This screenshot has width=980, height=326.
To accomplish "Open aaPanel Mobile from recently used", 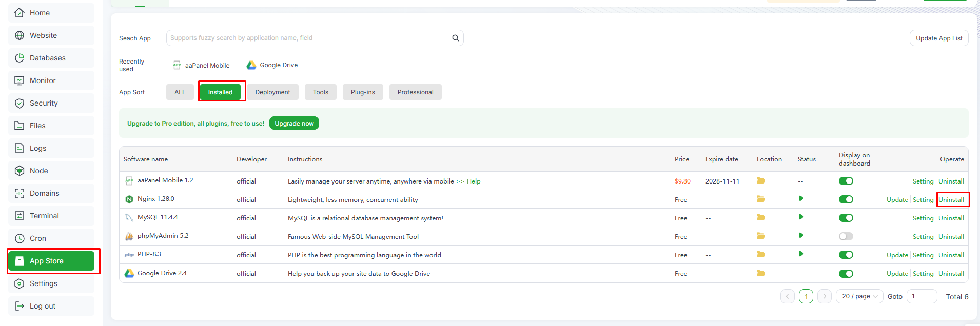I will click(201, 66).
